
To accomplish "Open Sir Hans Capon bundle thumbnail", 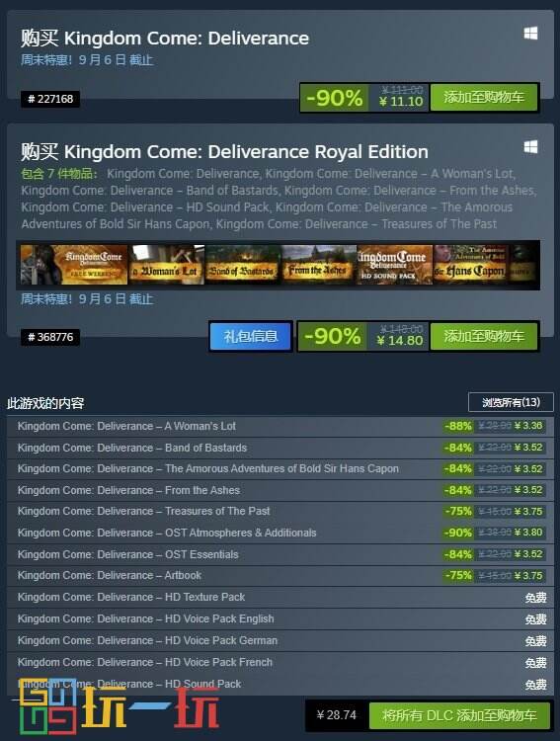I will pos(471,265).
